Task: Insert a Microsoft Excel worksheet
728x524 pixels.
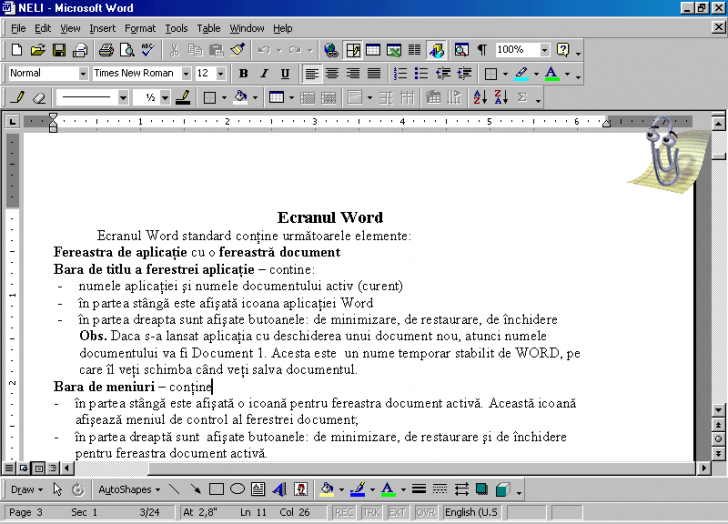Action: point(394,50)
